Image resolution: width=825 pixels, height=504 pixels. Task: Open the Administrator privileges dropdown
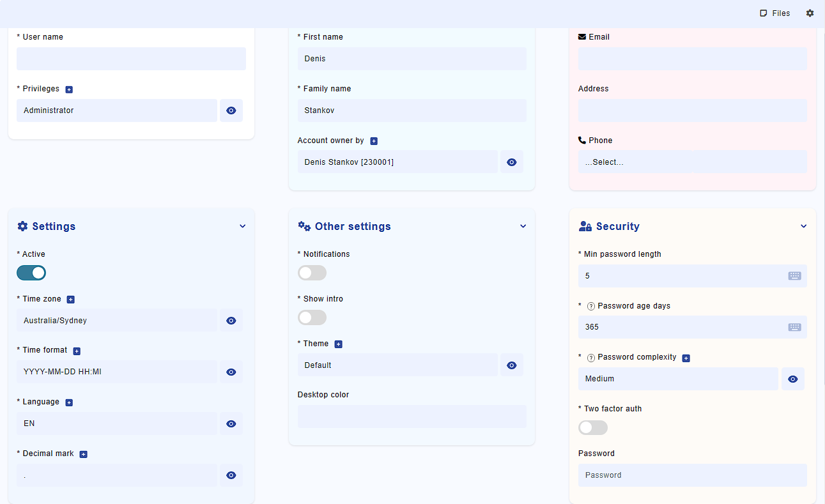[x=117, y=111]
